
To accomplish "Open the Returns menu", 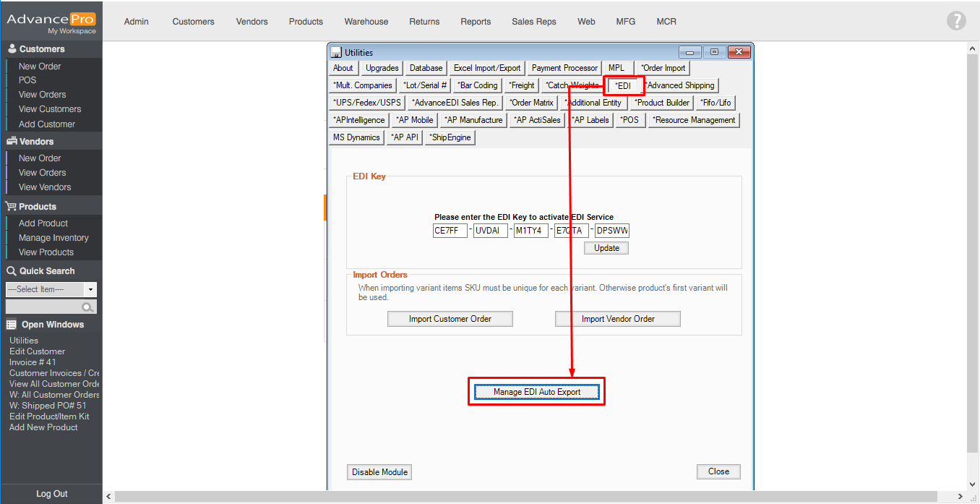I will (x=424, y=22).
